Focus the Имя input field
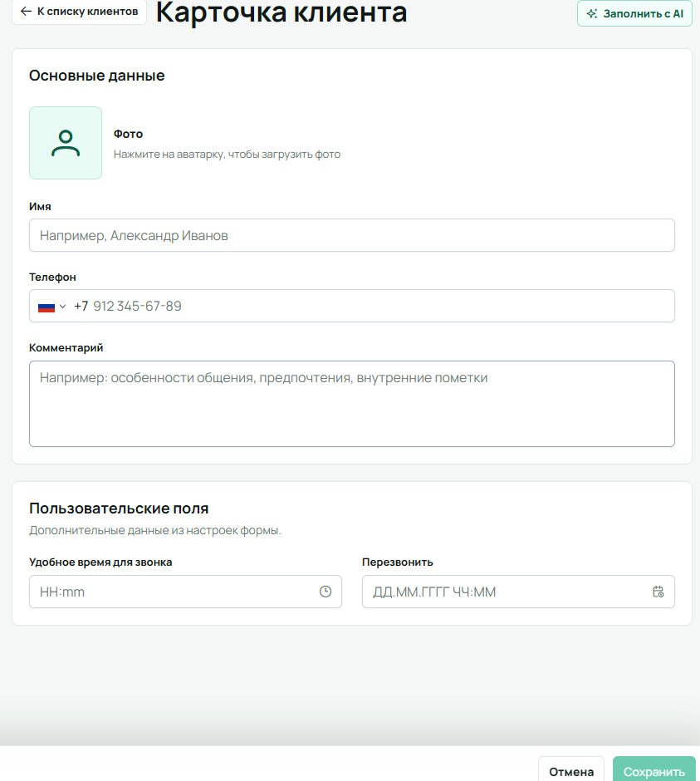Screen dimensions: 700x781 352,235
